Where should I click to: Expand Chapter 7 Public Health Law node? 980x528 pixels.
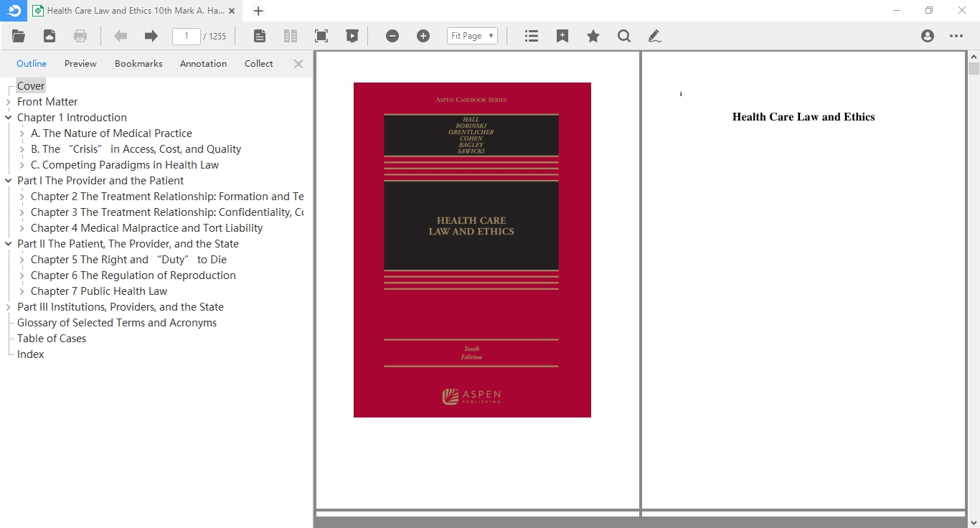22,291
